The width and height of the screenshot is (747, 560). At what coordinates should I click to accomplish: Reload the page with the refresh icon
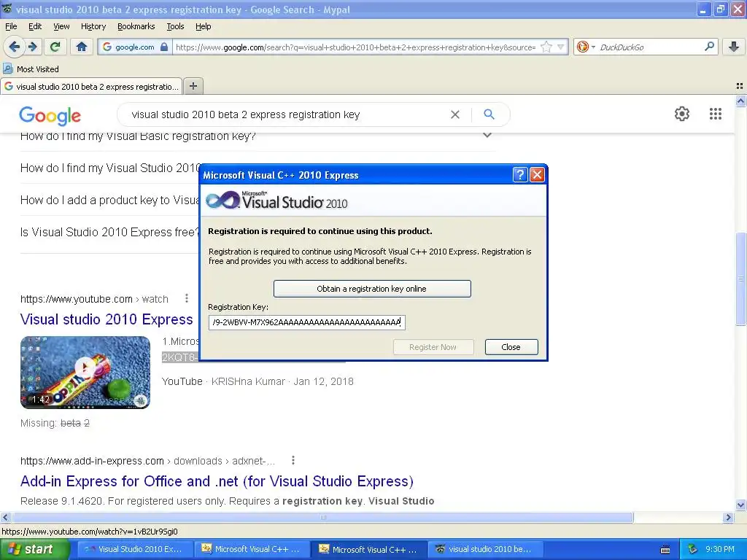[x=55, y=47]
